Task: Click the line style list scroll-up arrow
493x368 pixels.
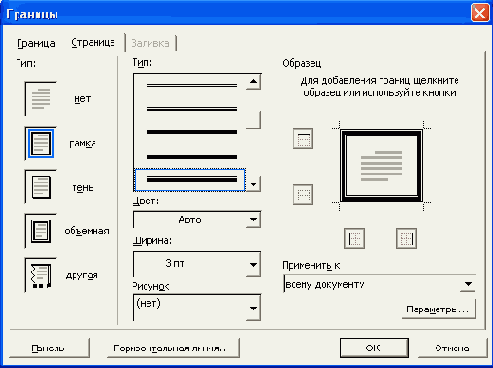Action: 253,82
